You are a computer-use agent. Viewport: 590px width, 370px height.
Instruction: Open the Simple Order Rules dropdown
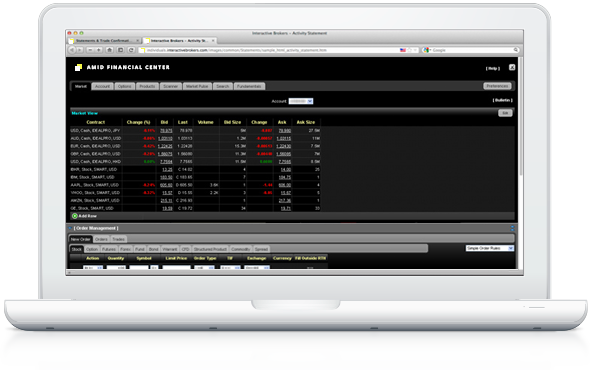[x=490, y=248]
